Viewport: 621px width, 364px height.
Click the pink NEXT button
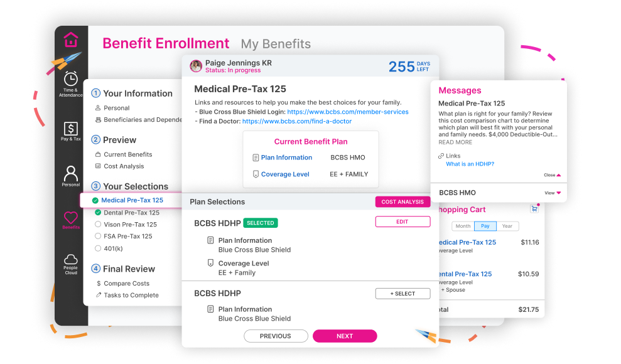pos(345,336)
